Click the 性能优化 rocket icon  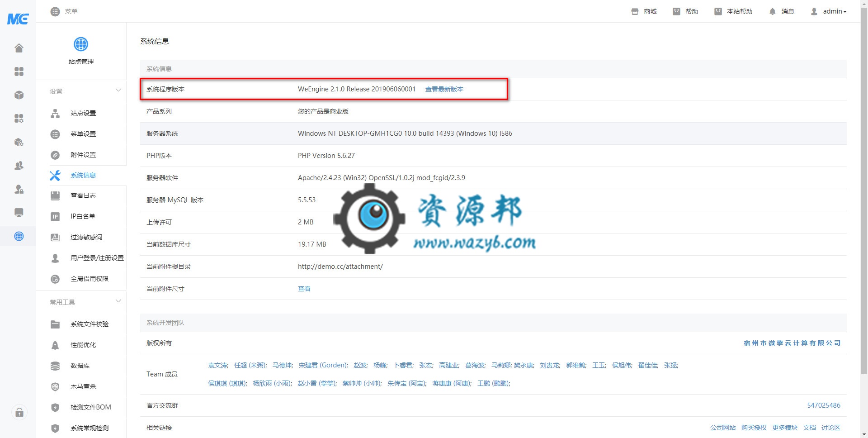tap(55, 345)
